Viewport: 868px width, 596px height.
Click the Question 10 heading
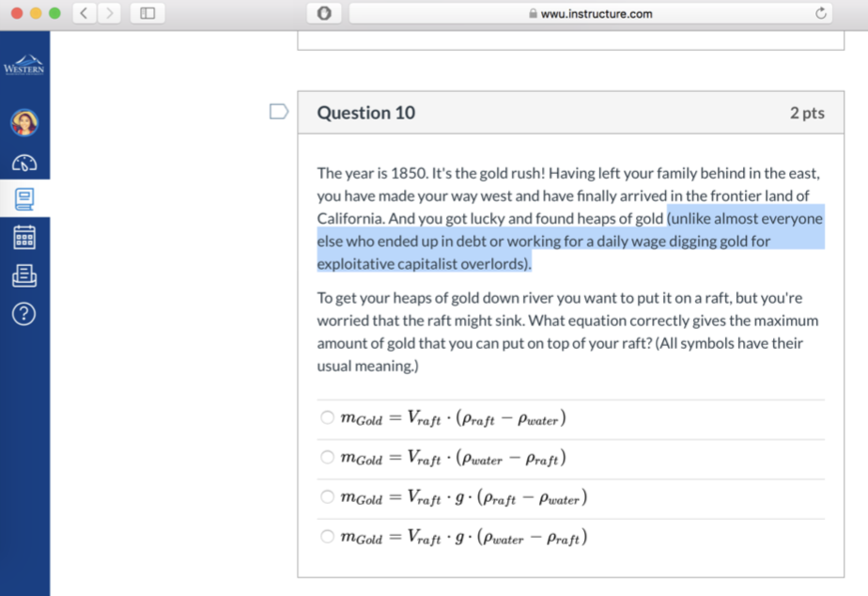tap(365, 113)
